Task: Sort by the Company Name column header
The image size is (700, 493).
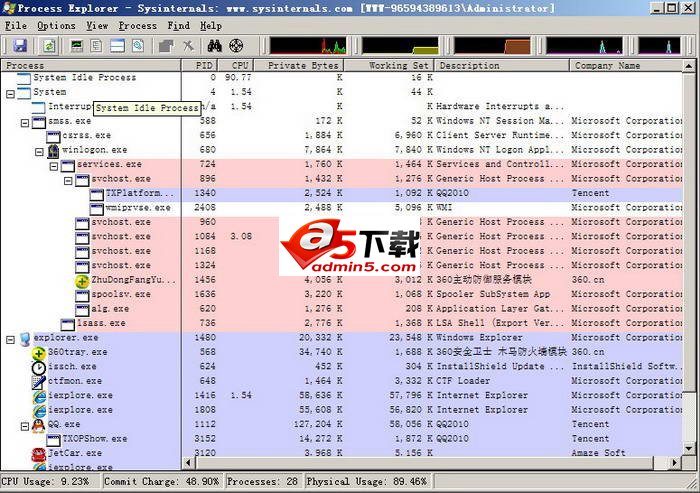Action: [x=626, y=66]
